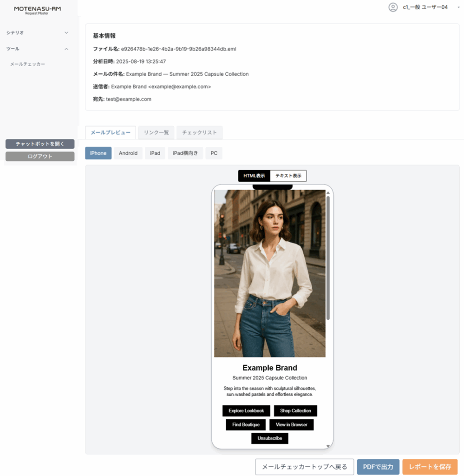
Task: Click the ログアウト button
Action: click(x=40, y=156)
